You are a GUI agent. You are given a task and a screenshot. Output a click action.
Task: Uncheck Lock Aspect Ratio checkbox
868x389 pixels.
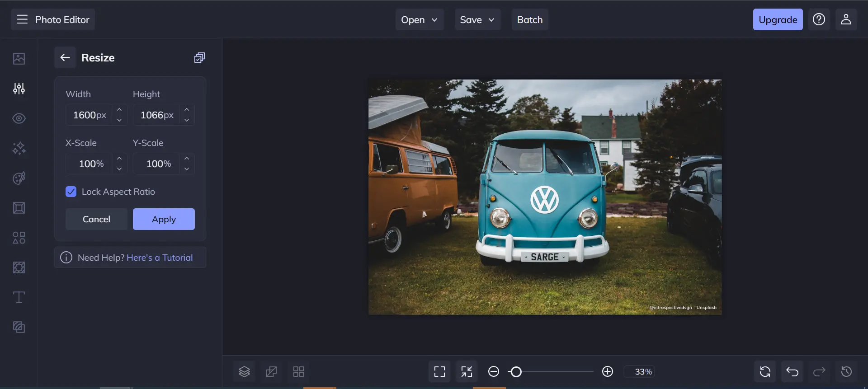(x=71, y=192)
